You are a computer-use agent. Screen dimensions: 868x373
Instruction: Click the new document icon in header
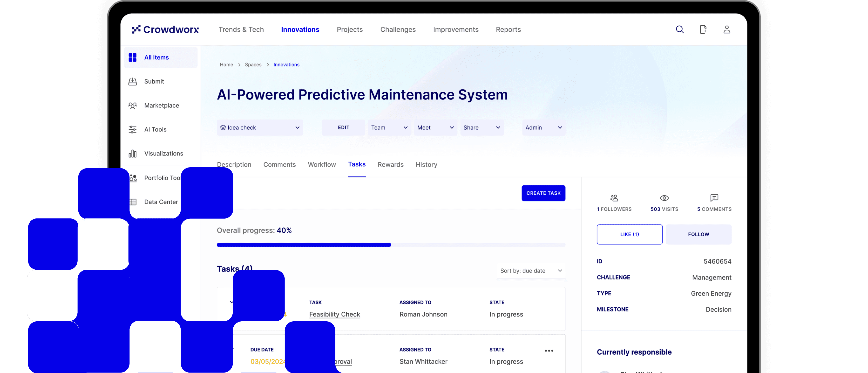pos(703,30)
